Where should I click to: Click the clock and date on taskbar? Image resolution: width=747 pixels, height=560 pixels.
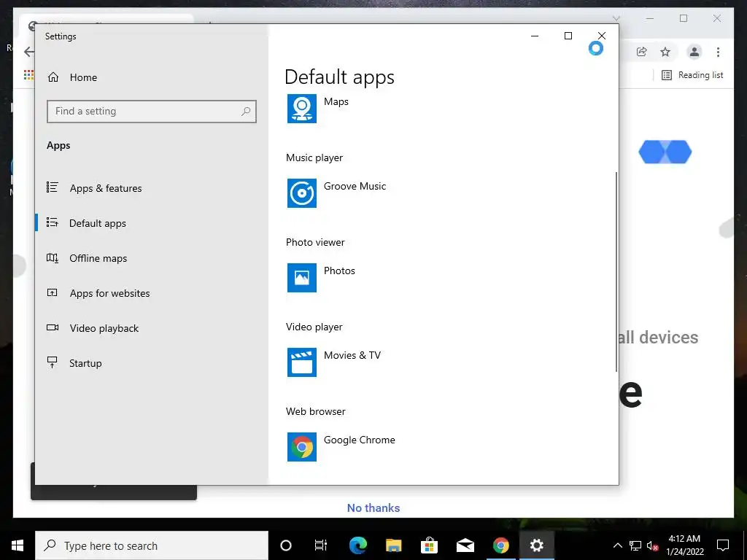(684, 545)
